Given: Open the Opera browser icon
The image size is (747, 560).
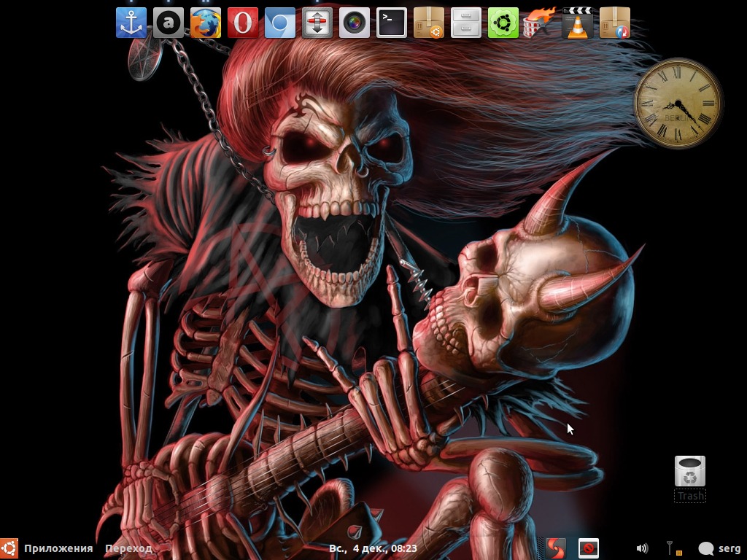Looking at the screenshot, I should [242, 23].
